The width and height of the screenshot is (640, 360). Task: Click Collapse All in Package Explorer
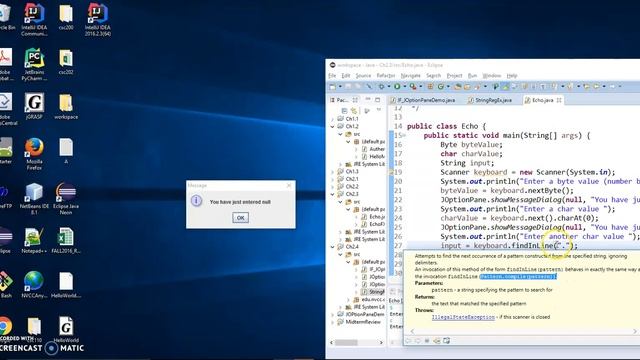coord(344,111)
